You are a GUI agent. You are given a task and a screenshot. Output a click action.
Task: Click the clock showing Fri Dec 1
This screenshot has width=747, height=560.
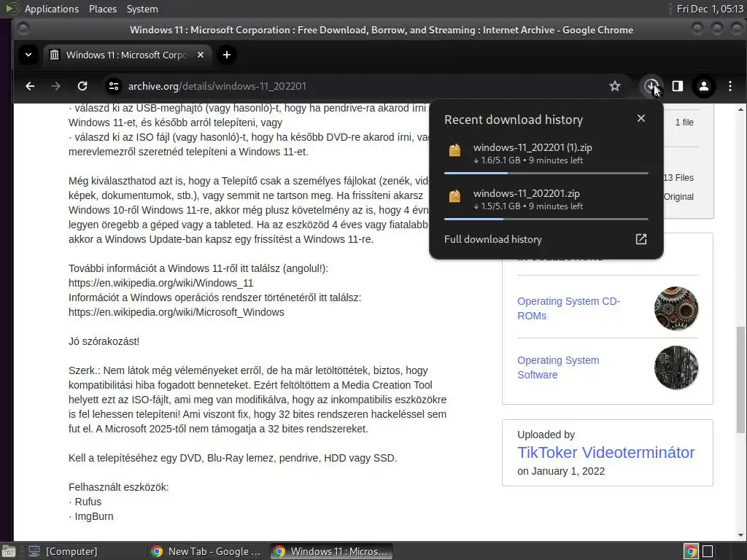[x=710, y=9]
